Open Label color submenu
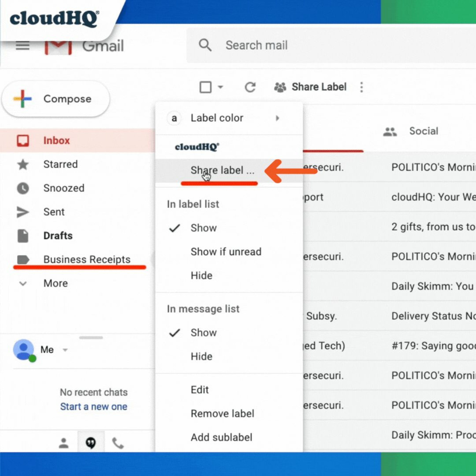Image resolution: width=476 pixels, height=476 pixels. [x=229, y=118]
